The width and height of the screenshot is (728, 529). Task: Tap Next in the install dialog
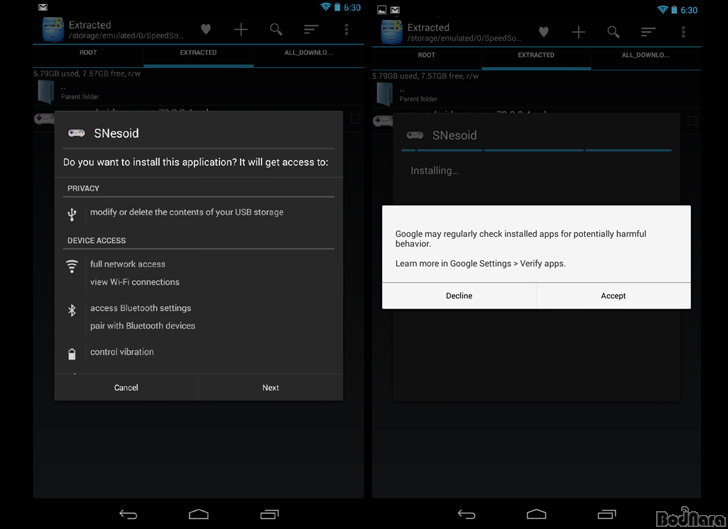271,387
